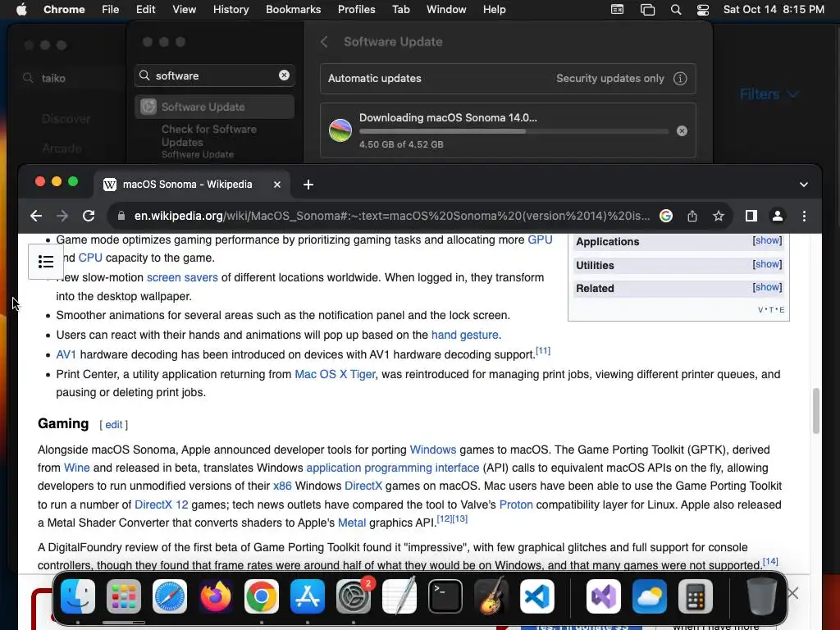Reload the macOS Sonoma Wikipedia page
The width and height of the screenshot is (840, 630).
(x=89, y=216)
